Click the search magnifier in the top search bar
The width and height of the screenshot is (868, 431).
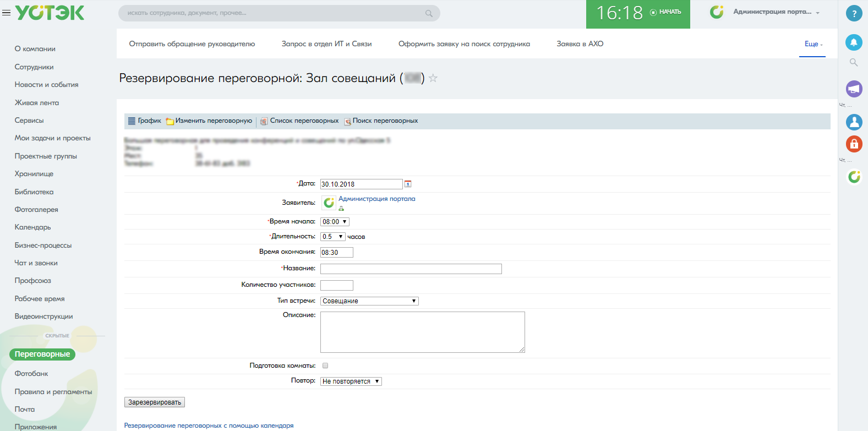tap(429, 13)
